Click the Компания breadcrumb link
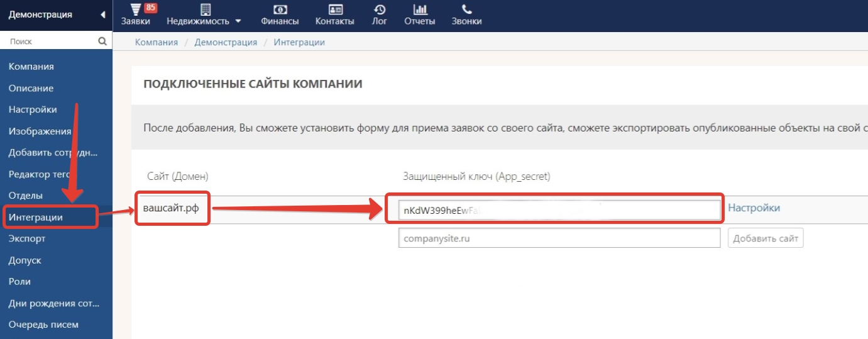 click(x=157, y=42)
